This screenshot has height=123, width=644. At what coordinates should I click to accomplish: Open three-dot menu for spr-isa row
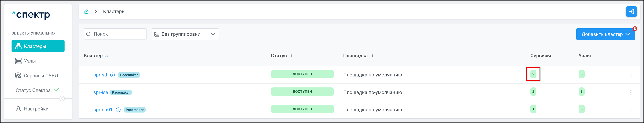[x=631, y=92]
